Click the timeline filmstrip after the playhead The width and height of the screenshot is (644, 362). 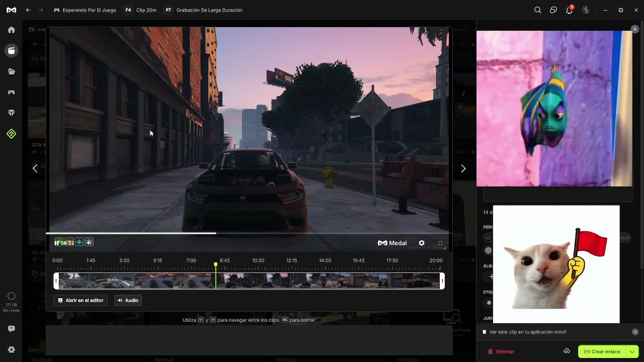pos(328,281)
